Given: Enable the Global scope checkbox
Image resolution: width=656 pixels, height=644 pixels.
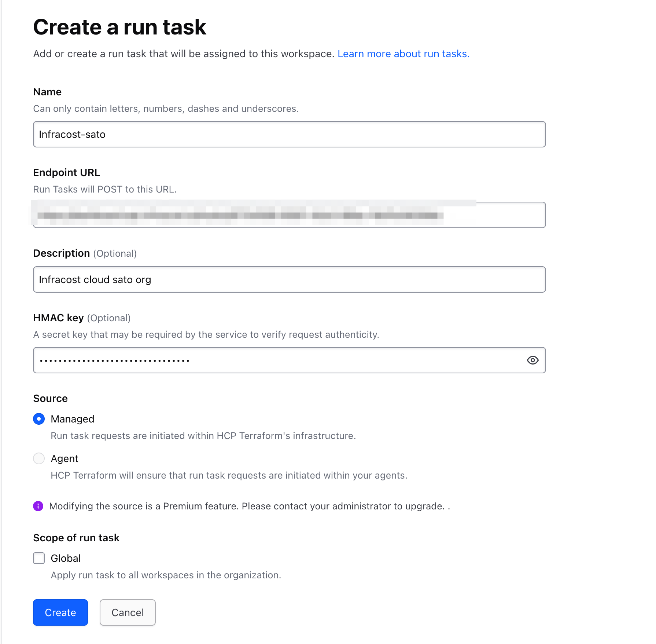Looking at the screenshot, I should [x=39, y=558].
